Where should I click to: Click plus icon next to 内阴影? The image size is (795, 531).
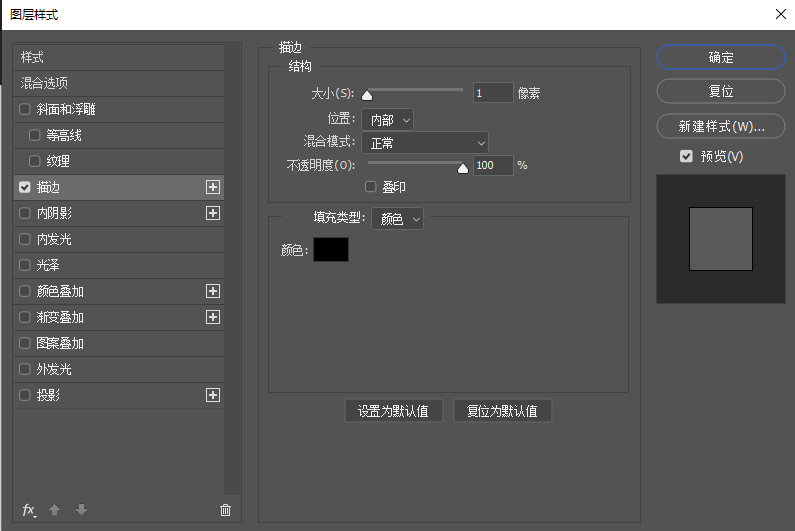click(x=213, y=213)
